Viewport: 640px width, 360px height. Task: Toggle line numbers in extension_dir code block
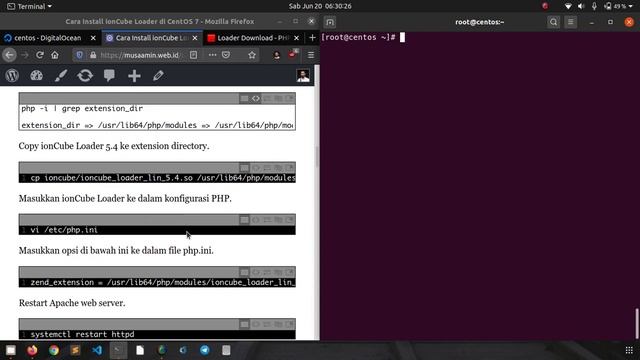(x=244, y=98)
